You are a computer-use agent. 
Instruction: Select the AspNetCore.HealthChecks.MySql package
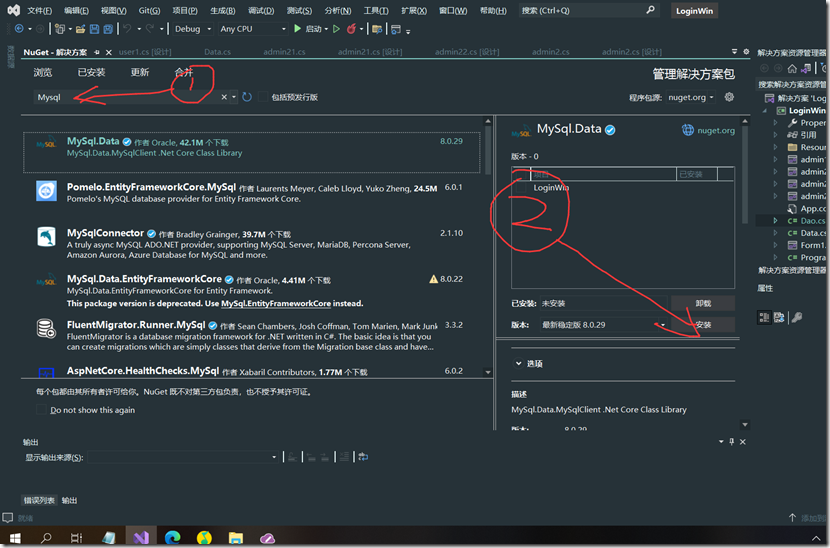142,371
